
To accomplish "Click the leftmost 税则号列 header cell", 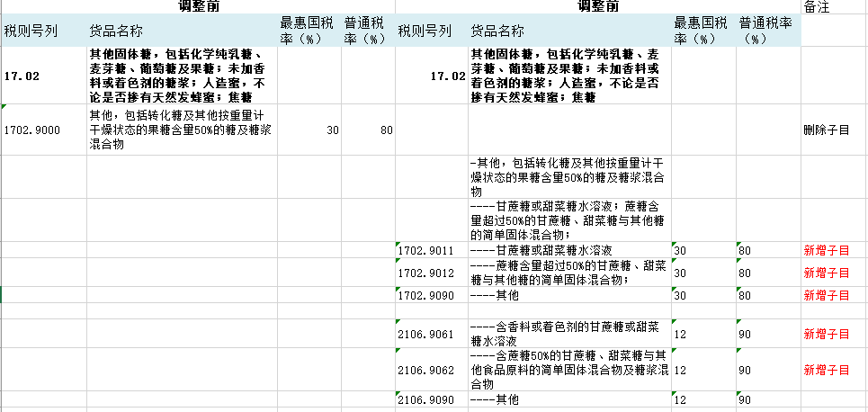I will (43, 31).
